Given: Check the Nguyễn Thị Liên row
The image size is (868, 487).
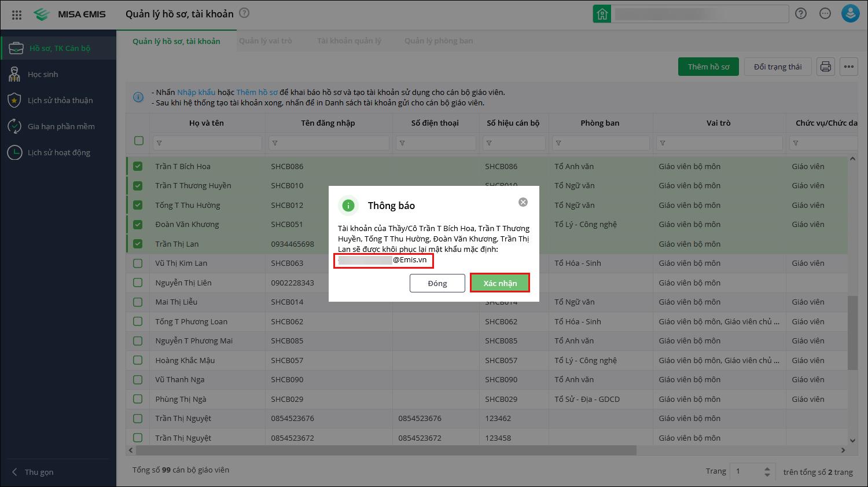Looking at the screenshot, I should 138,283.
